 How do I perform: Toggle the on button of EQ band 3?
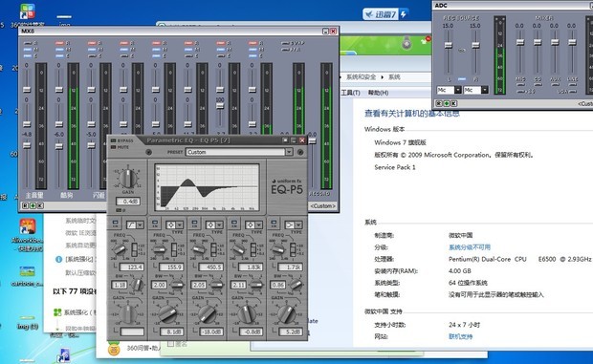pos(195,224)
